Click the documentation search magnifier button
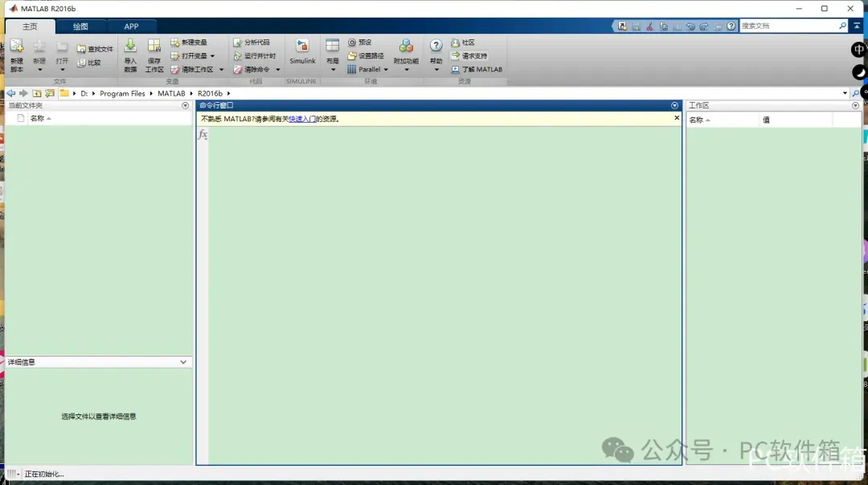This screenshot has height=485, width=868. point(842,26)
